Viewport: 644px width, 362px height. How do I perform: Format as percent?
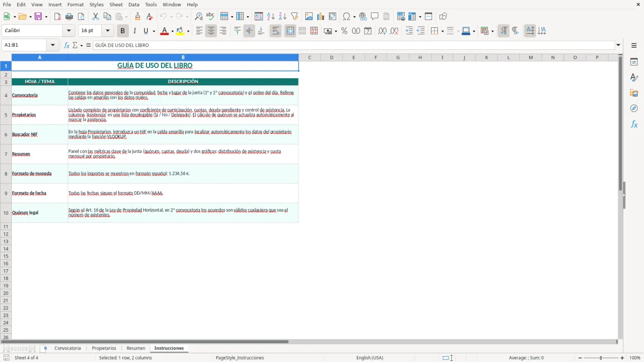coord(344,31)
